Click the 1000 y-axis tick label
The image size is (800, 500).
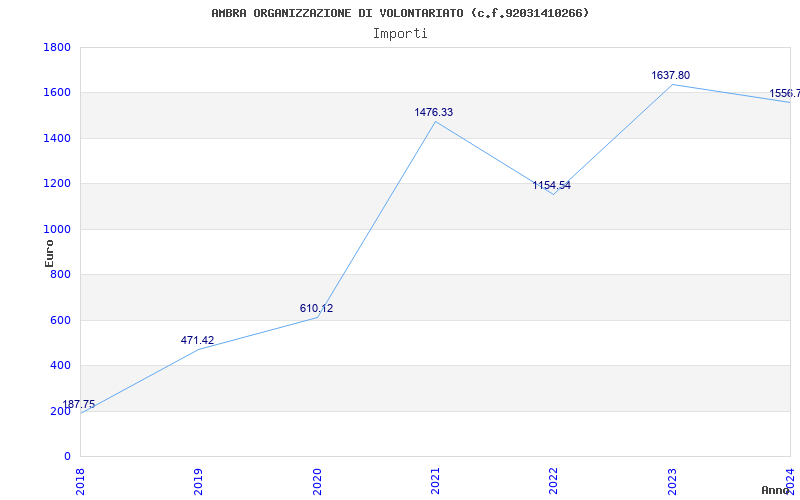(57, 230)
